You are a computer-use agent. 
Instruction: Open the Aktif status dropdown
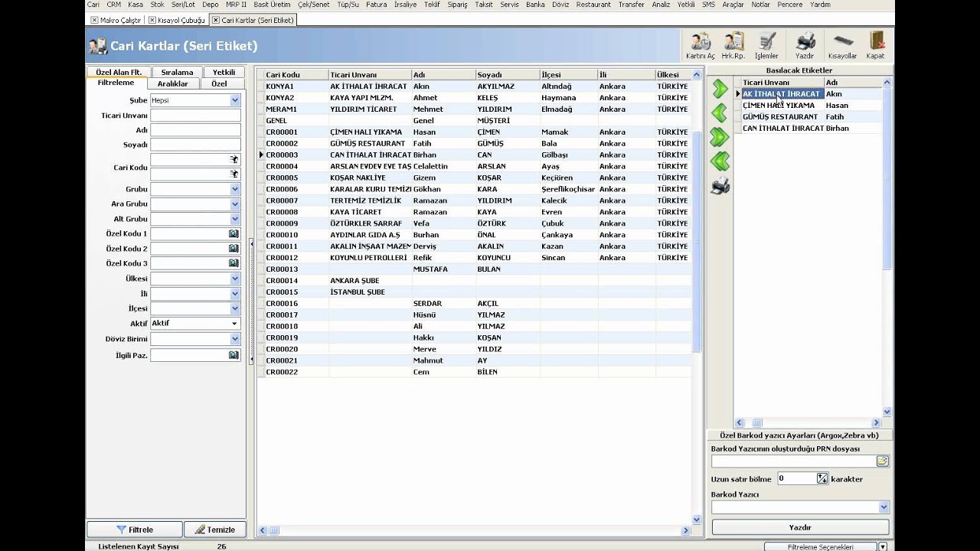tap(234, 324)
